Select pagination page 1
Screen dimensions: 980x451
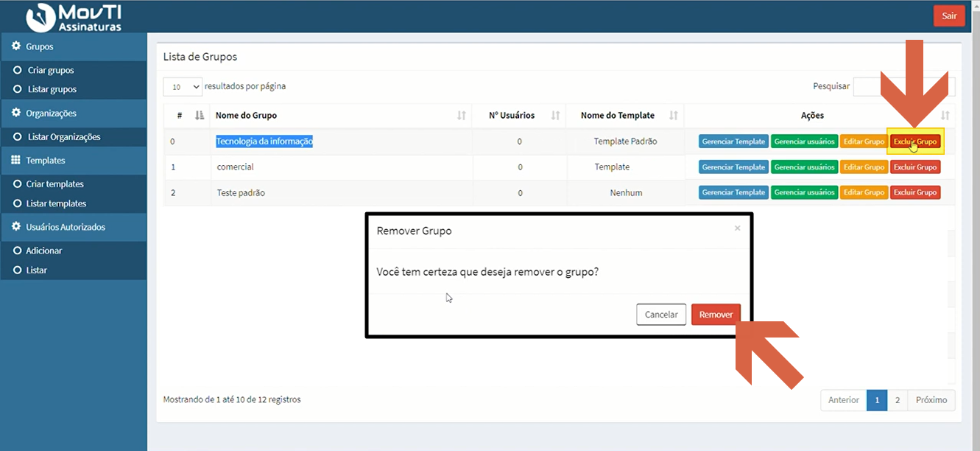[877, 400]
